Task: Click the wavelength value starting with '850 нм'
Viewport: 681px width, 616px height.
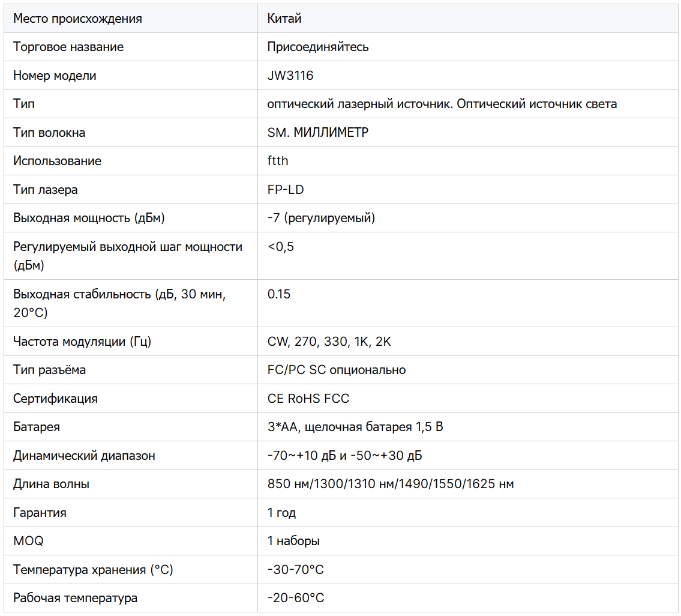Action: coord(391,484)
